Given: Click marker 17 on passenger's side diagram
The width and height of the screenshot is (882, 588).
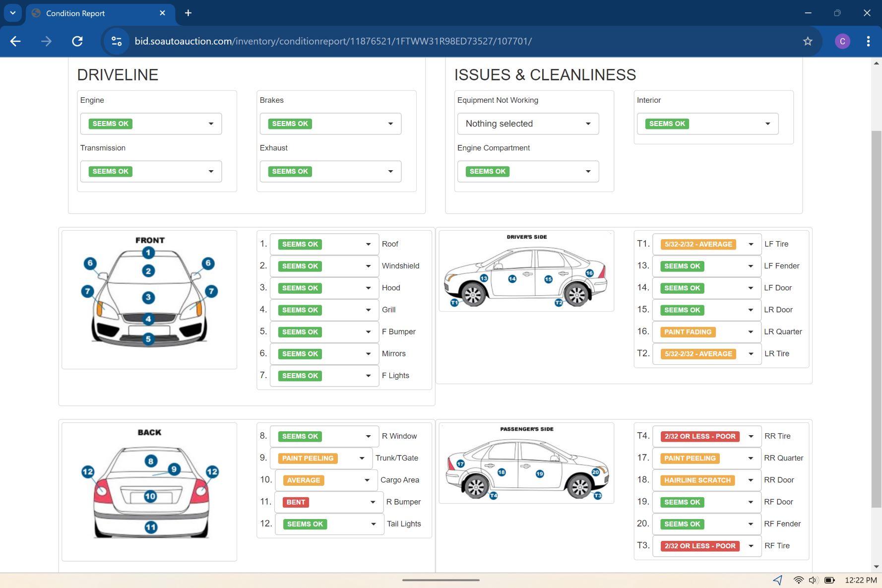Looking at the screenshot, I should tap(460, 464).
